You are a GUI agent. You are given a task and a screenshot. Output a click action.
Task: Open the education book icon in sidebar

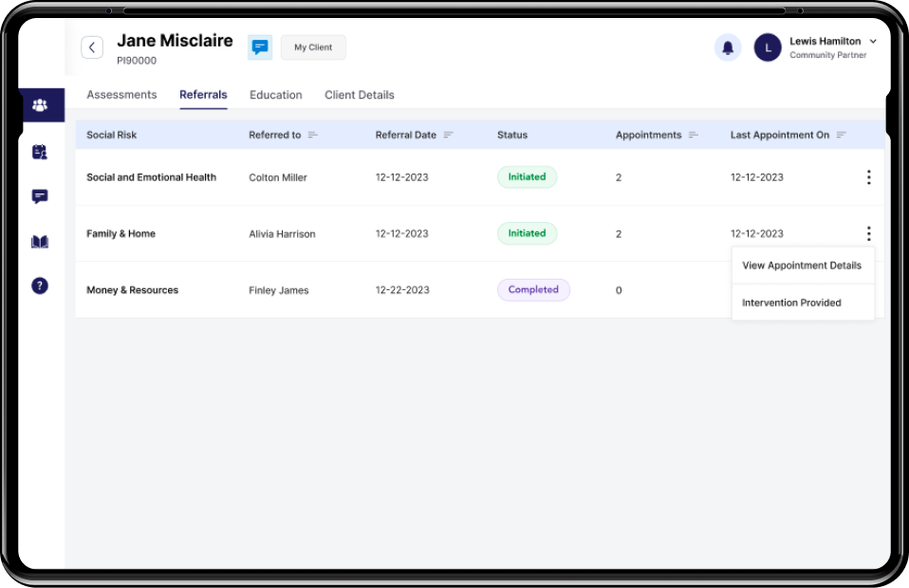(x=40, y=242)
